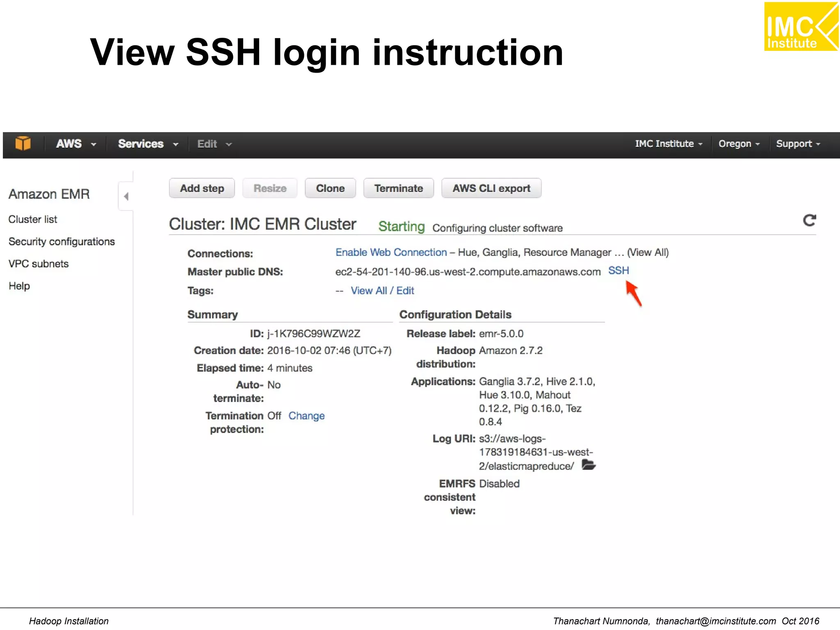Click the Auto-terminate No value
This screenshot has width=840, height=630.
pyautogui.click(x=274, y=385)
